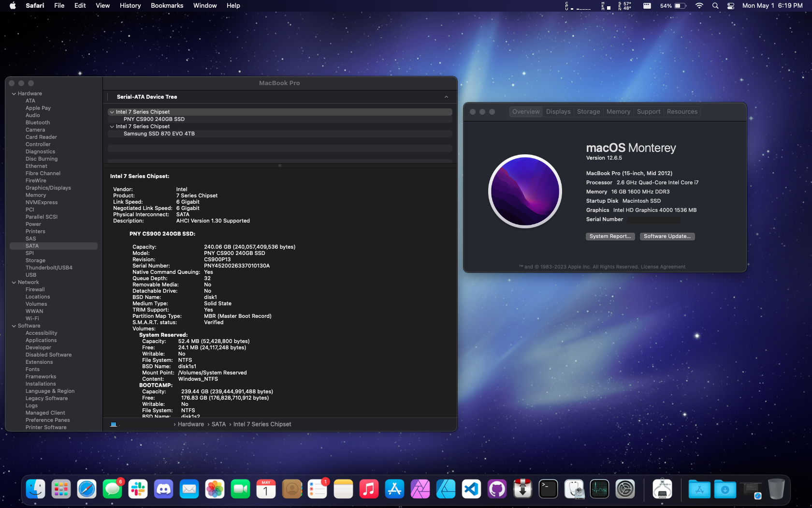This screenshot has width=812, height=508.
Task: Click the Software Update... button
Action: click(667, 237)
